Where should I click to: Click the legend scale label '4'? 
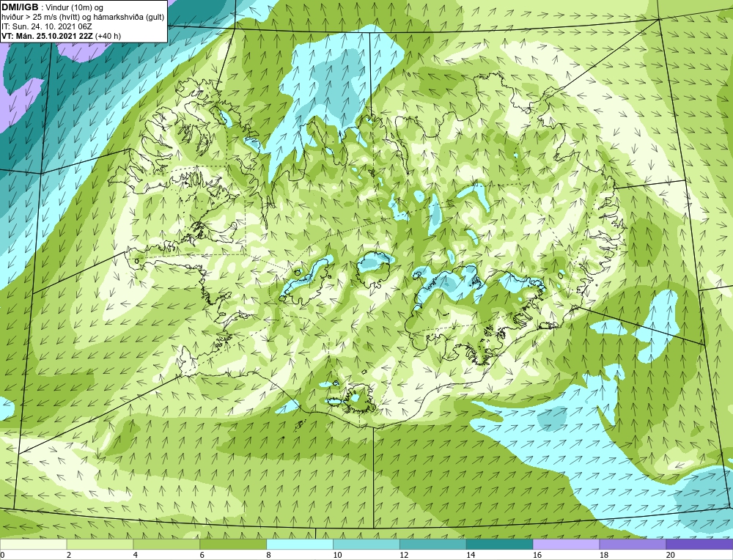136,555
